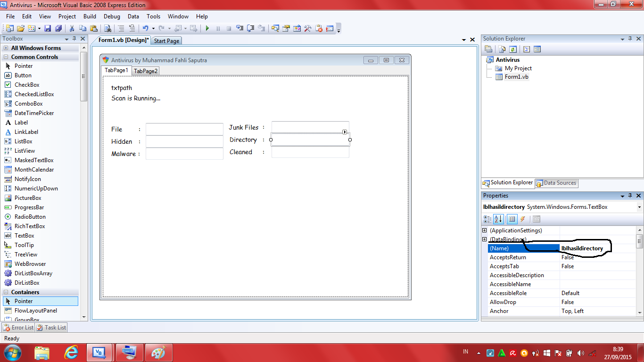Click the Events lightning bolt icon in Properties
The height and width of the screenshot is (362, 644).
(x=523, y=219)
